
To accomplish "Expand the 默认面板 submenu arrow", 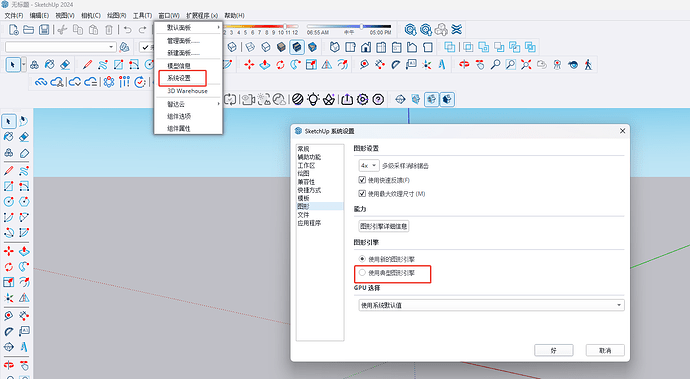I will pyautogui.click(x=218, y=27).
